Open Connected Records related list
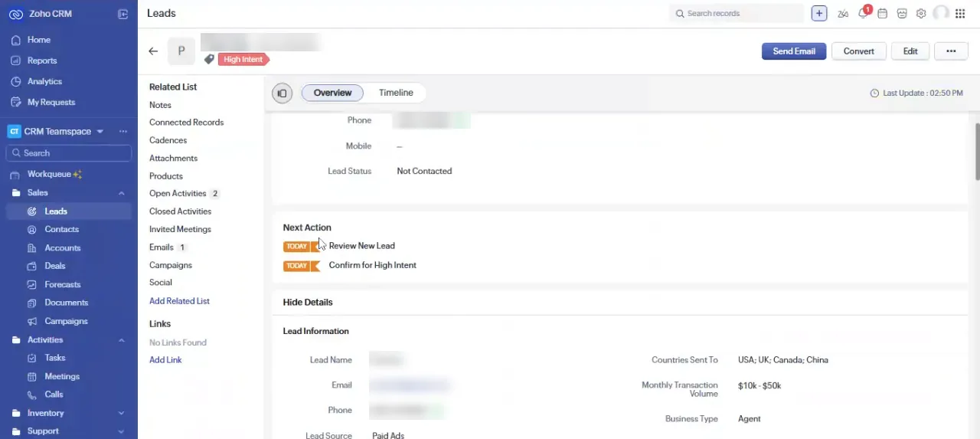 point(186,123)
